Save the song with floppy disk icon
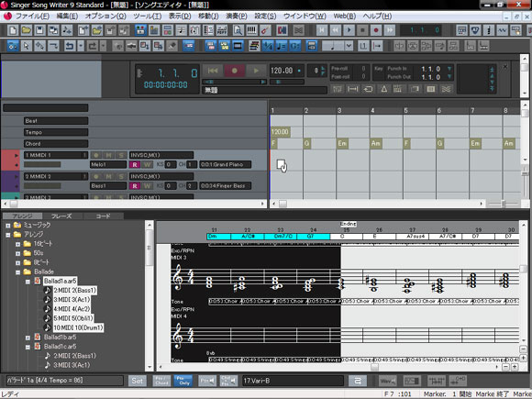Image resolution: width=532 pixels, height=399 pixels. coord(39,30)
